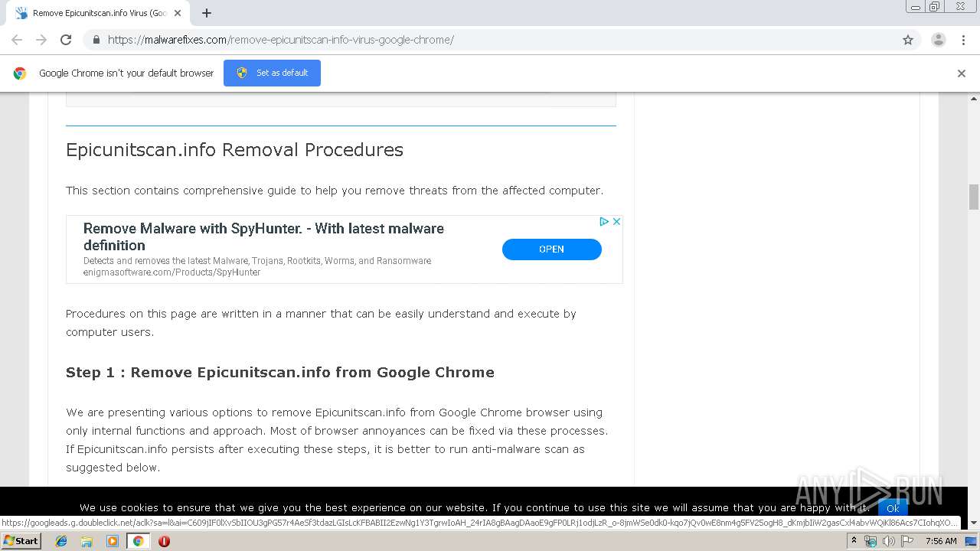980x551 pixels.
Task: Dismiss the default browser notification bar
Action: [x=962, y=73]
